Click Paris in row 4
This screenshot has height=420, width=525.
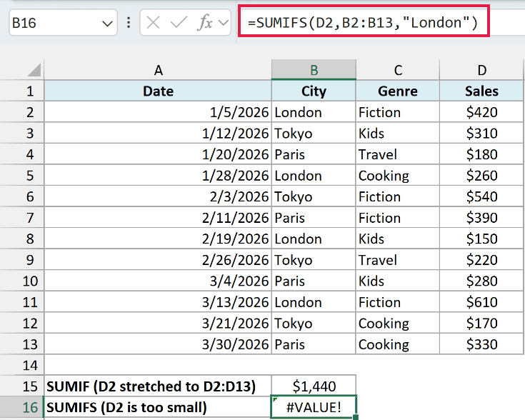coord(314,154)
